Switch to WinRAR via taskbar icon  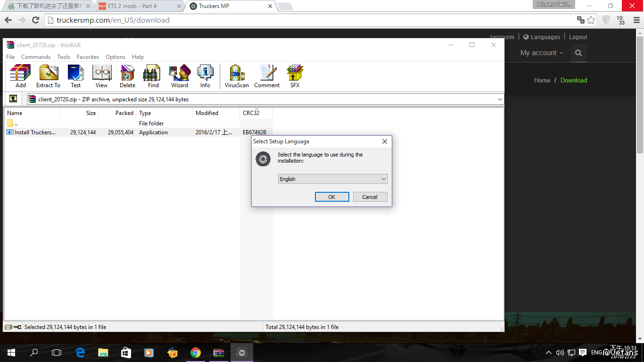tap(218, 352)
